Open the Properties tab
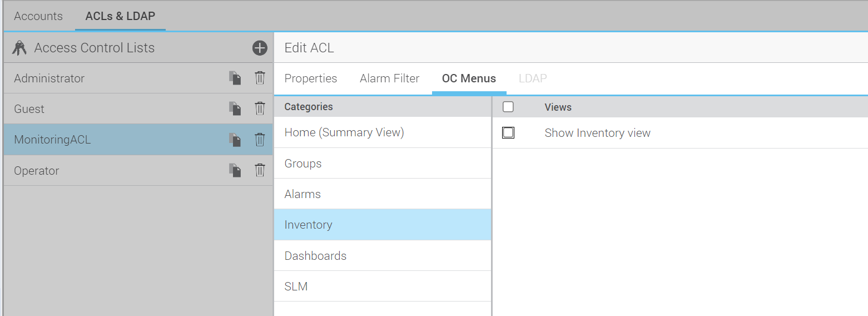Viewport: 868px width, 316px height. 310,78
